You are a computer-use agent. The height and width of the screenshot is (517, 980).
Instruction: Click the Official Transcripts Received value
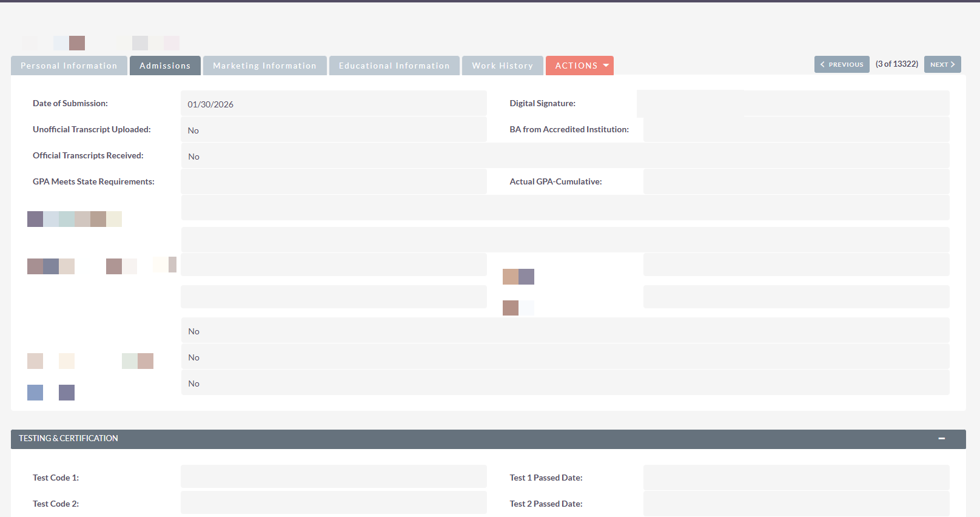coord(564,156)
